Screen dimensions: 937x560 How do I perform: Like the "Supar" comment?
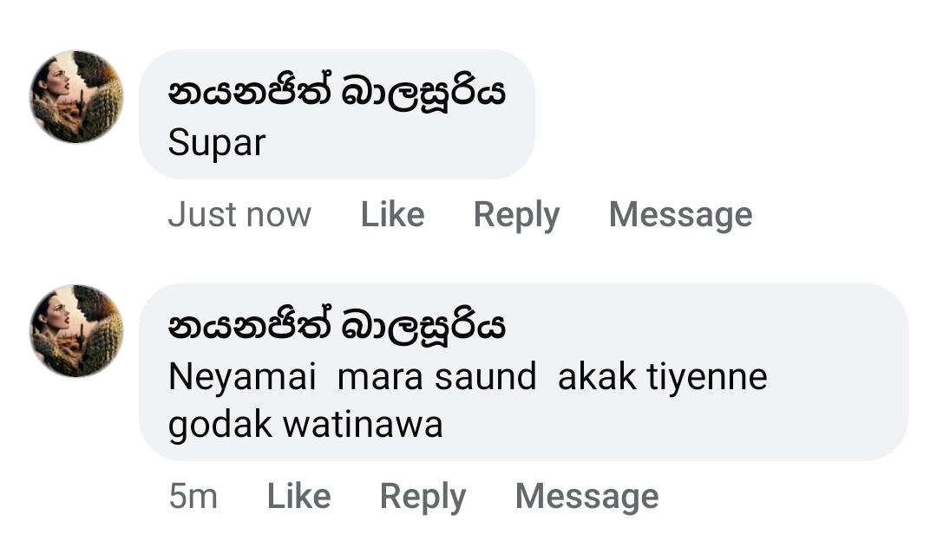pyautogui.click(x=392, y=214)
